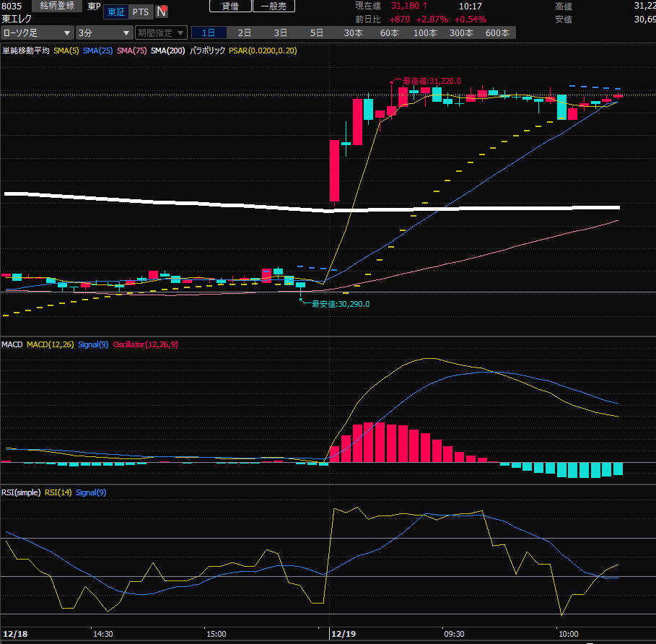Switch to the 5日 period tab
Screen dimensions: 656x644
tap(317, 33)
